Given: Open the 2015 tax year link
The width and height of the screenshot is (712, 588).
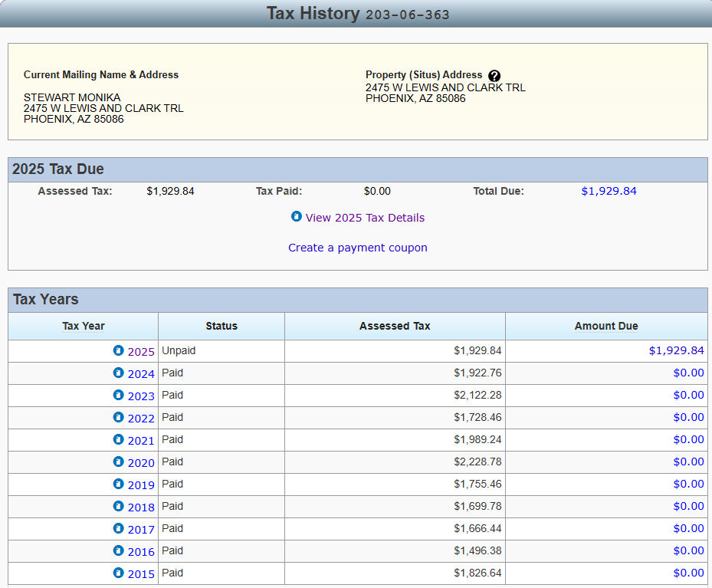Looking at the screenshot, I should tap(141, 574).
